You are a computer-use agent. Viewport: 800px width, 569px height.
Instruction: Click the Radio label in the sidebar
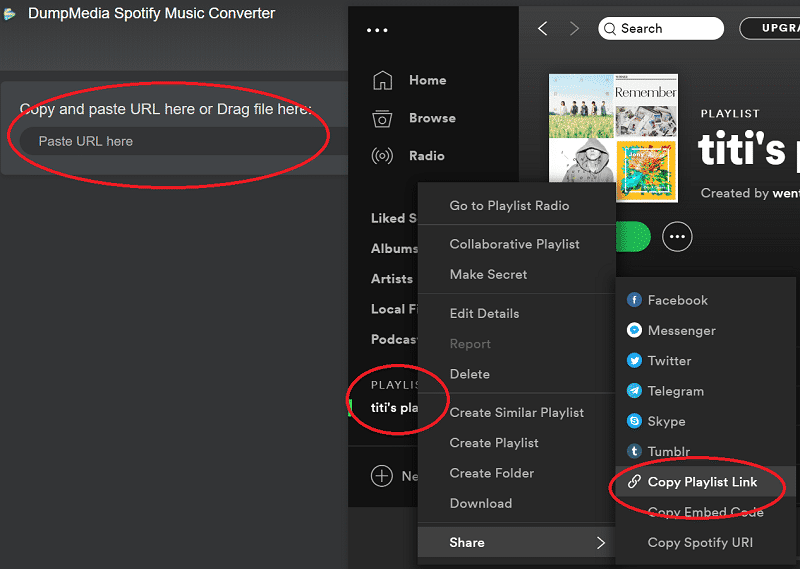click(x=427, y=156)
